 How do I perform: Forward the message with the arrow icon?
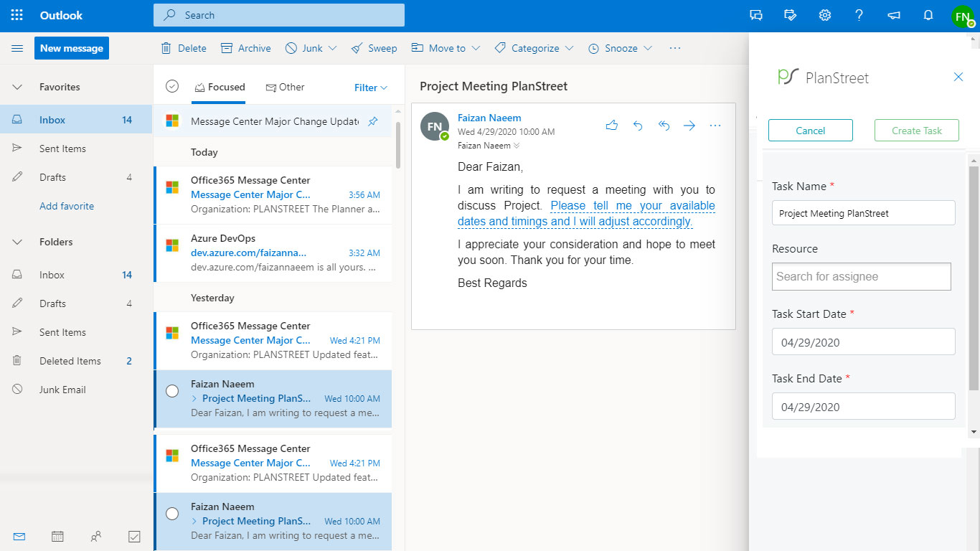tap(689, 126)
